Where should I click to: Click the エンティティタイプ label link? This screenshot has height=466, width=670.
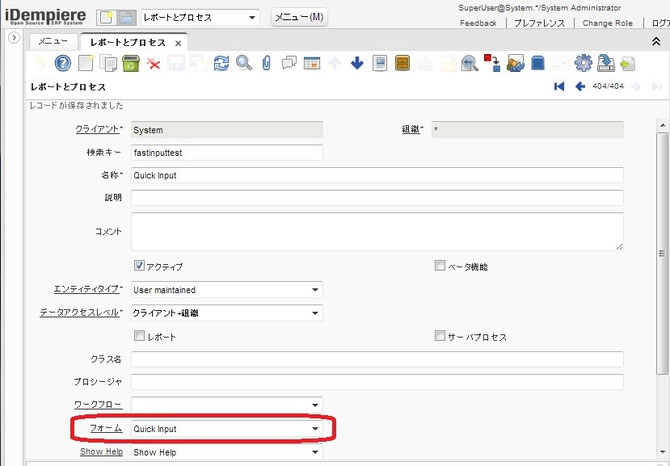(86, 289)
